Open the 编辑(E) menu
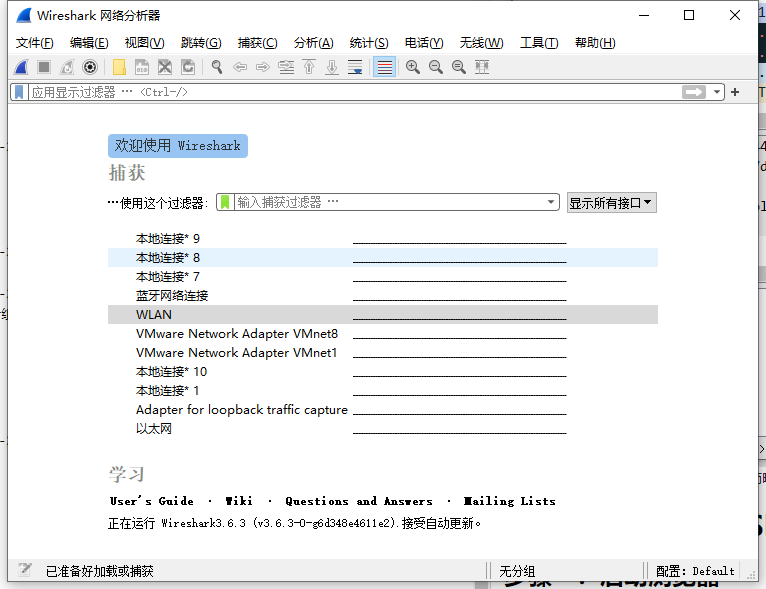Screen dimensions: 766x589 pyautogui.click(x=89, y=43)
